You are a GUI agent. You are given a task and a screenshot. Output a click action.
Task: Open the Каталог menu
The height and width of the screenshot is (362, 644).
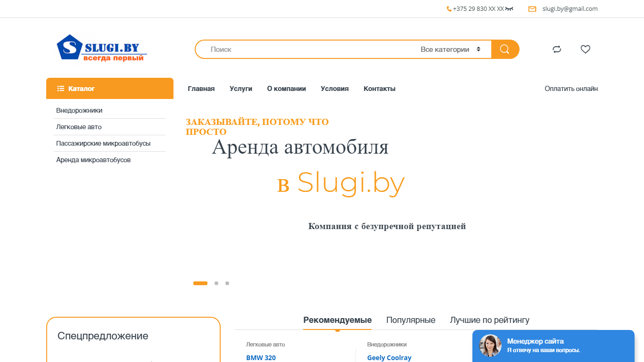point(110,89)
